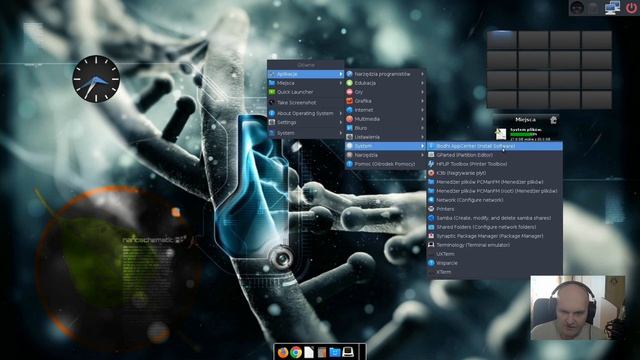Expand the Ustawienia submenu arrow
Screen dimensions: 640x360
pyautogui.click(x=422, y=137)
